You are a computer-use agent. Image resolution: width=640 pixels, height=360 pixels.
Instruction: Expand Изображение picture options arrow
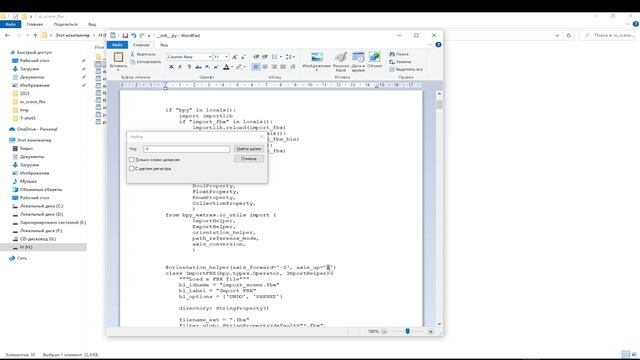tap(317, 70)
